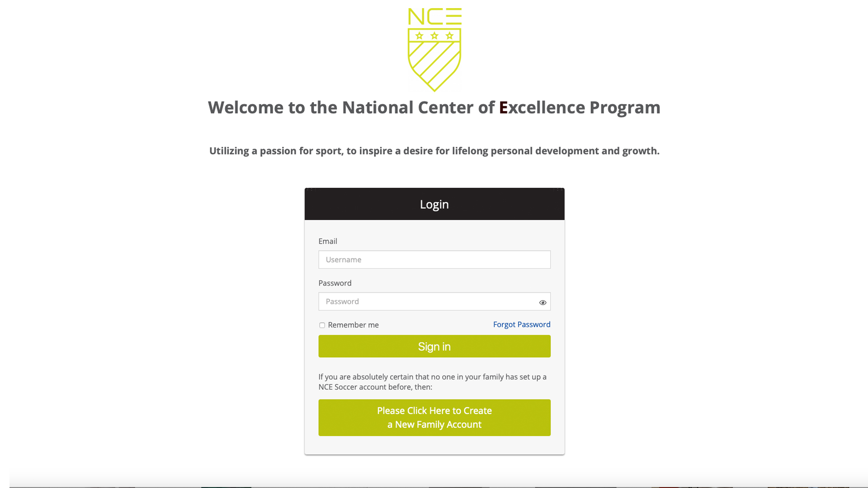
Task: Click the right star on the shield
Action: [449, 36]
